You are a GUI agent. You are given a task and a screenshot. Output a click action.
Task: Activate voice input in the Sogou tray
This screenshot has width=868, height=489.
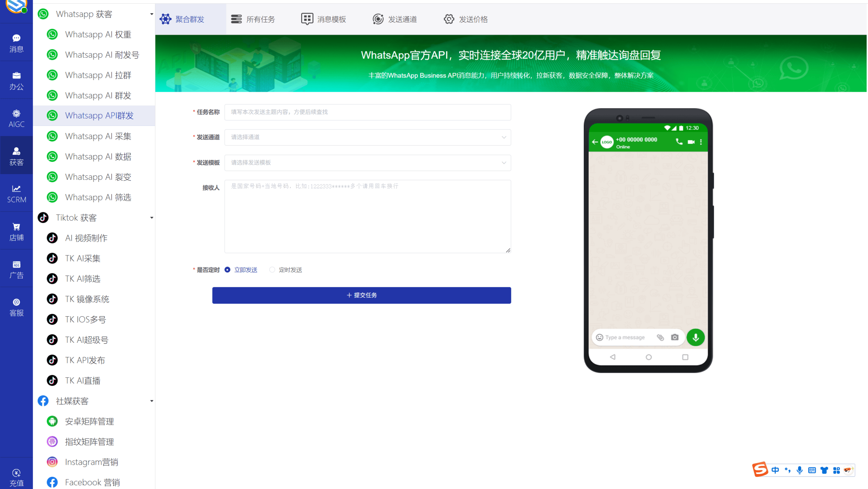click(x=799, y=470)
